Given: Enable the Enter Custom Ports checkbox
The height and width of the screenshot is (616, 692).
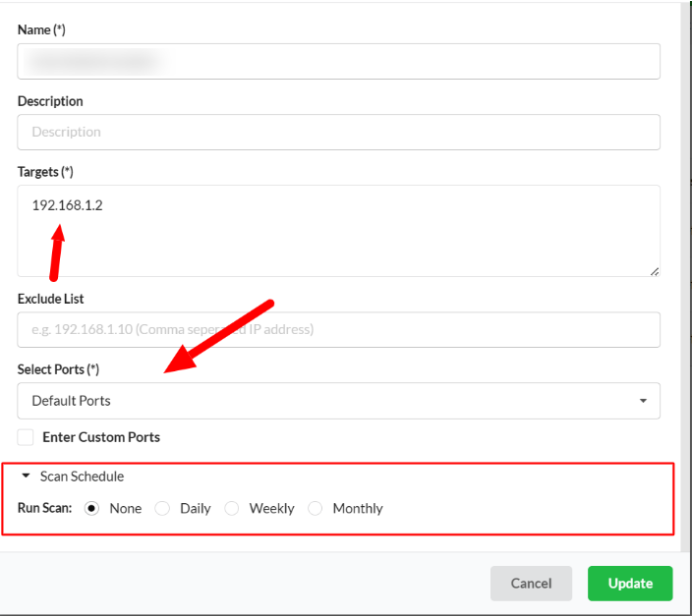Looking at the screenshot, I should [x=26, y=437].
